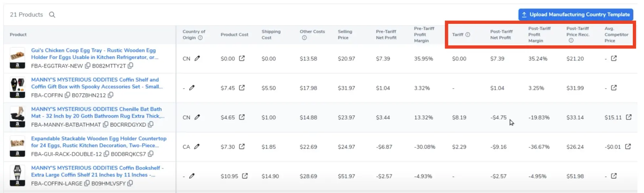Select the $13.58 other costs value
Screen dimensions: 644x193
coord(308,59)
